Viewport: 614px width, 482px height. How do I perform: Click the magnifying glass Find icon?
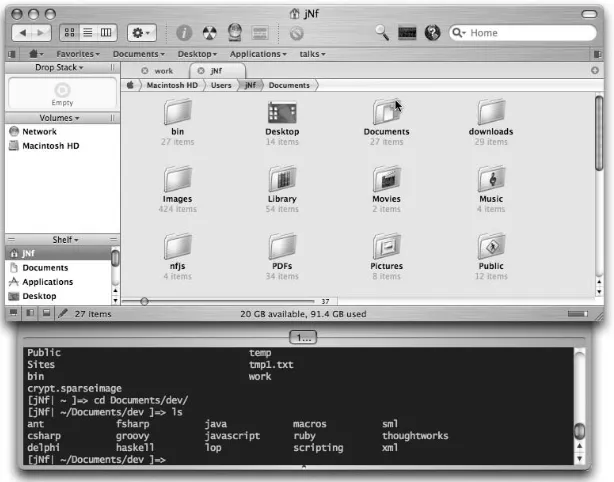tap(382, 32)
